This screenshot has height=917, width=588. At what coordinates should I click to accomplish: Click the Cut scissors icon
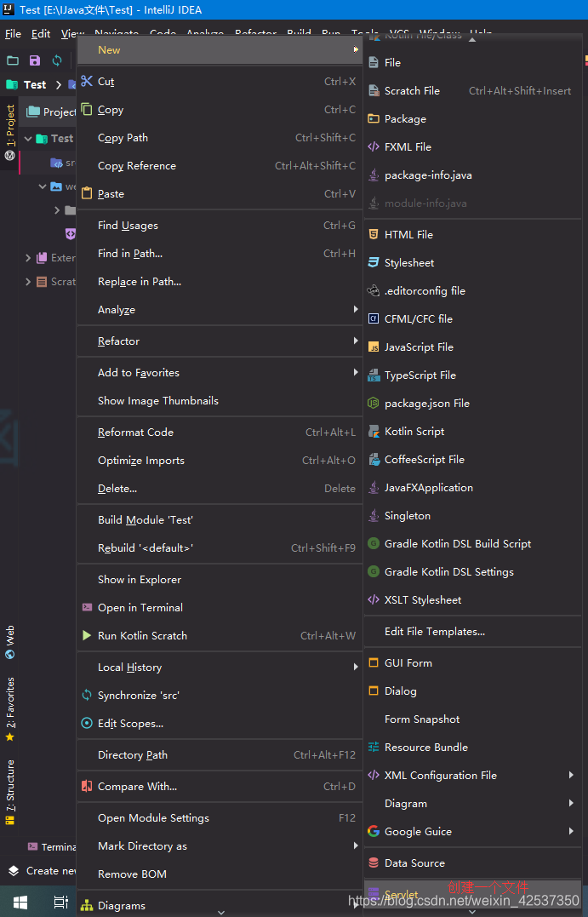tap(87, 81)
